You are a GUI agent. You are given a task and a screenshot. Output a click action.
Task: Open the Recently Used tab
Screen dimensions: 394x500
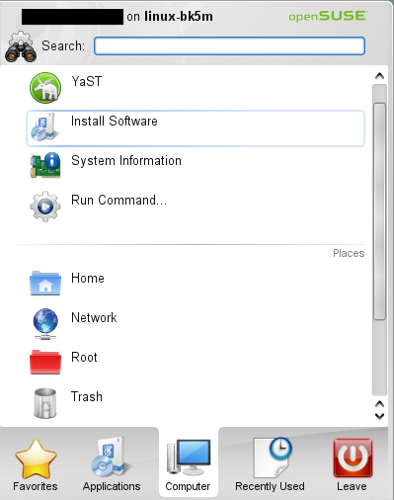coord(270,465)
